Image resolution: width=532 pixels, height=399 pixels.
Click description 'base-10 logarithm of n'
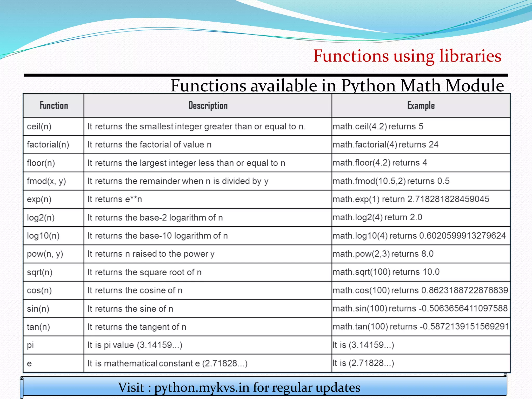[x=184, y=236]
